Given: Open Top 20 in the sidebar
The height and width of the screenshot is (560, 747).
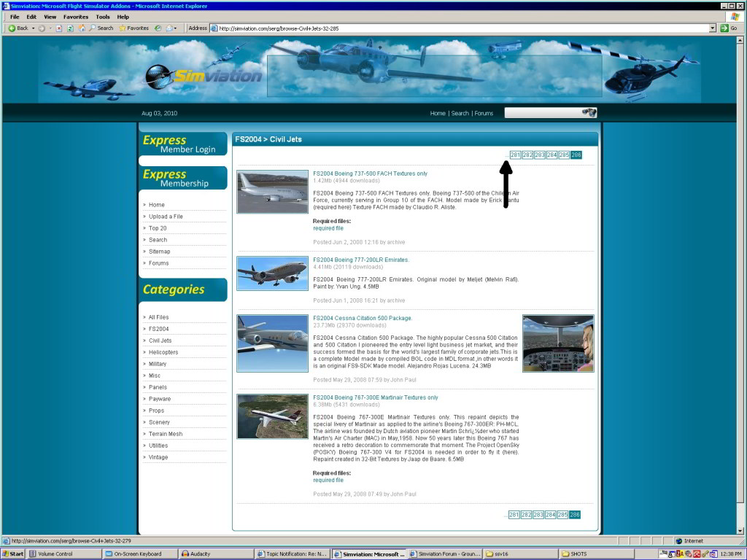Looking at the screenshot, I should click(158, 228).
